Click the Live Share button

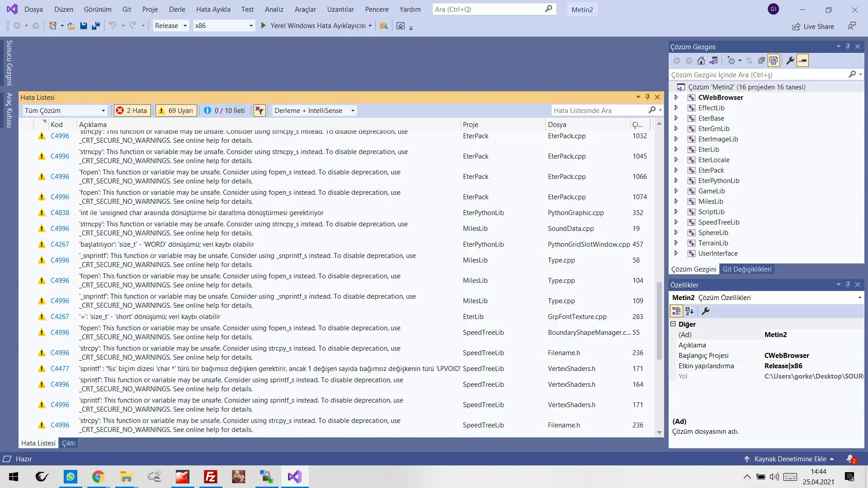(813, 26)
